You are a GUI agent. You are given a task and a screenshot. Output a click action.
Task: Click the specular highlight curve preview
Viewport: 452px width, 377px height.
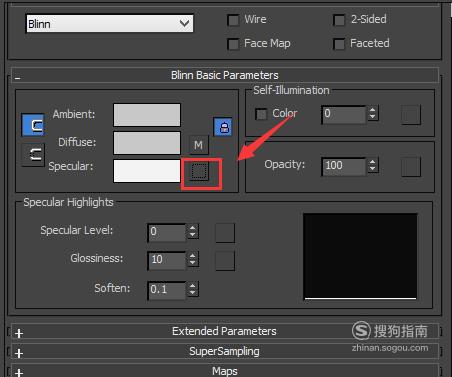pos(360,256)
